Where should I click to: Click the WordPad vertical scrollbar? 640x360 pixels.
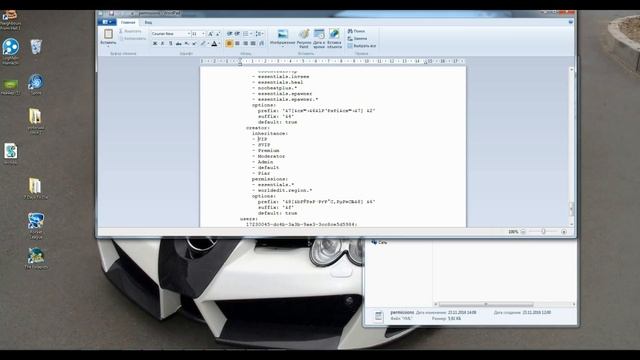[x=571, y=147]
